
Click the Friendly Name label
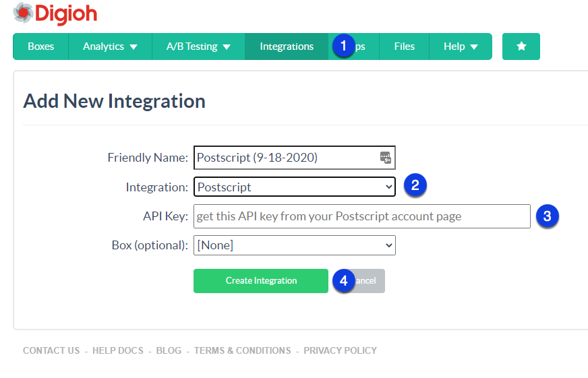tap(148, 158)
